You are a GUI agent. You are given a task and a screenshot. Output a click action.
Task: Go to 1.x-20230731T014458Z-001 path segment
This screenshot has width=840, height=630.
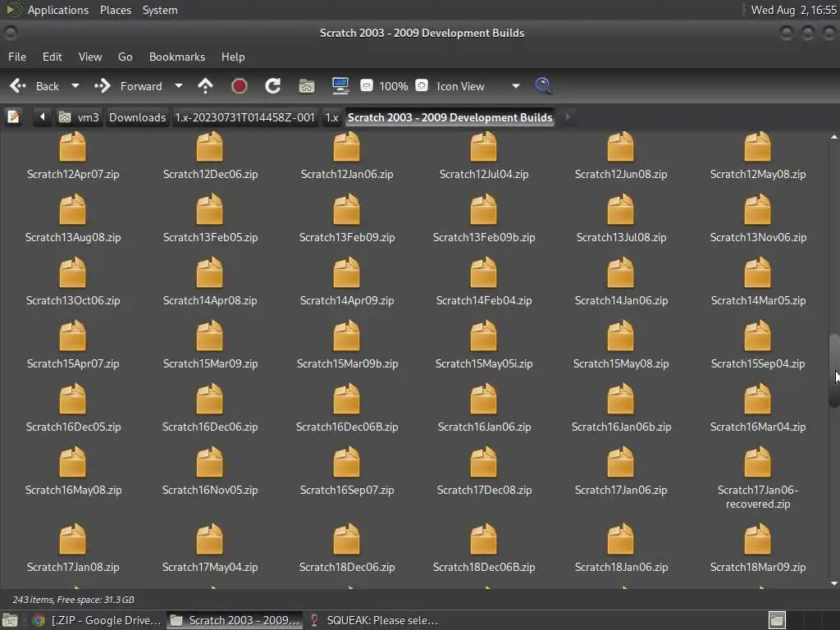(x=244, y=117)
